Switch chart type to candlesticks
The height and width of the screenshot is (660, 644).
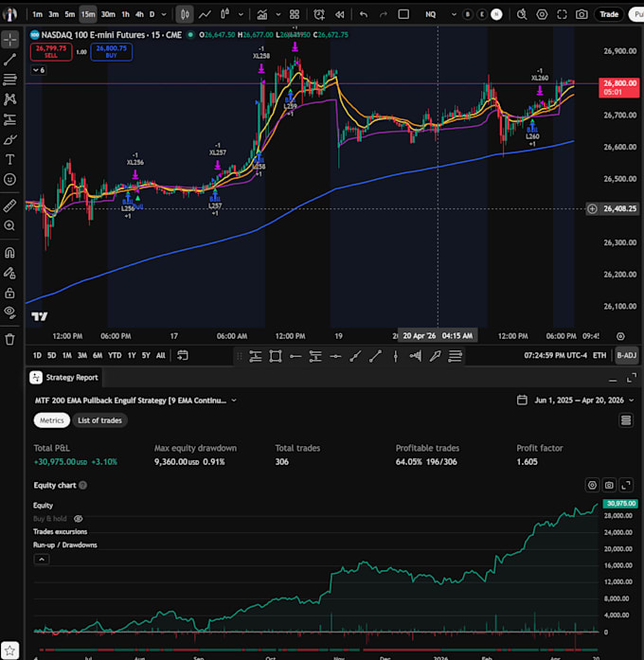point(185,14)
